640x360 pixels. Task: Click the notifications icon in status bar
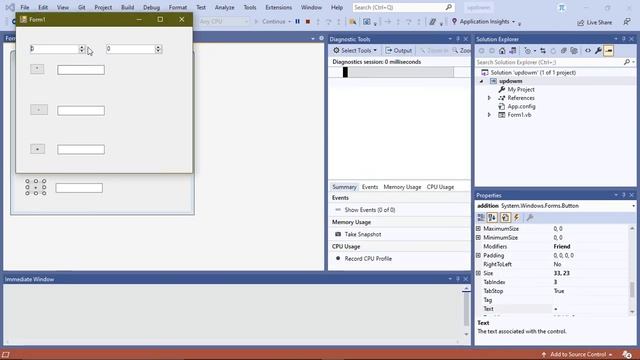[x=627, y=354]
